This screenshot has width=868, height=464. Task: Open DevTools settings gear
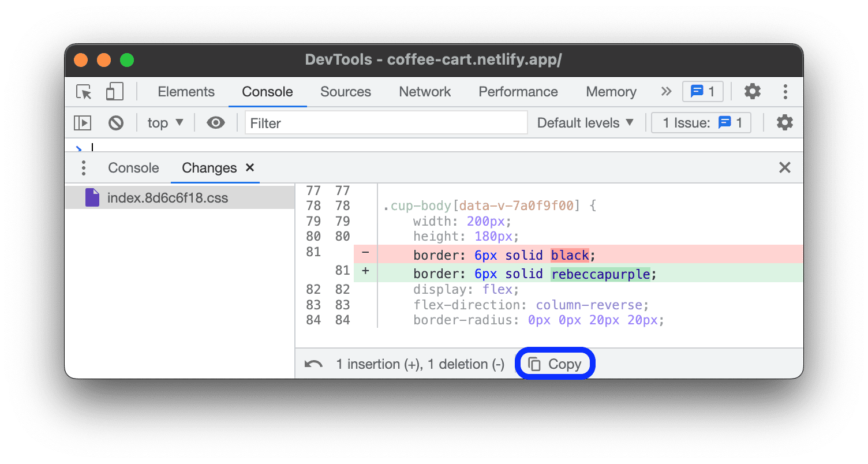click(x=753, y=91)
